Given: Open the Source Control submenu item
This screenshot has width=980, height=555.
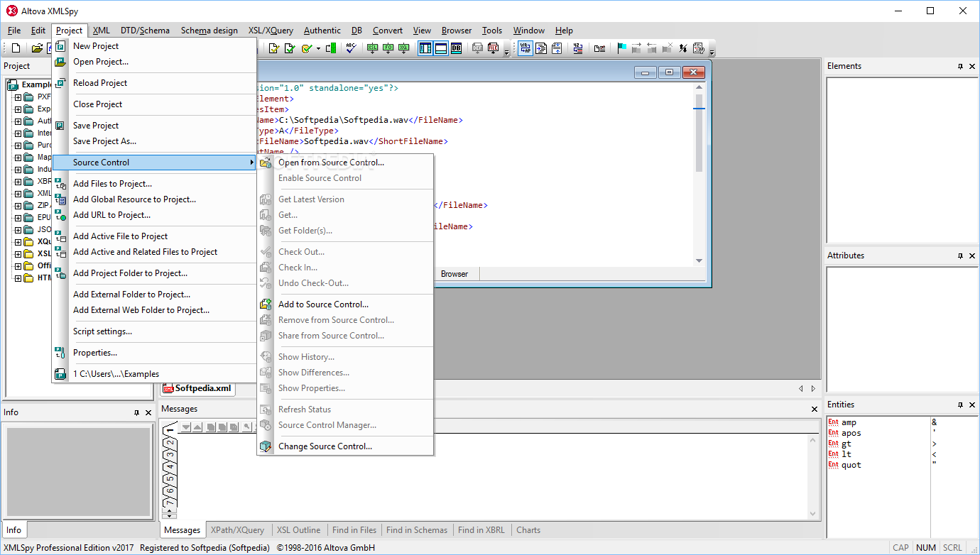Looking at the screenshot, I should coord(154,163).
